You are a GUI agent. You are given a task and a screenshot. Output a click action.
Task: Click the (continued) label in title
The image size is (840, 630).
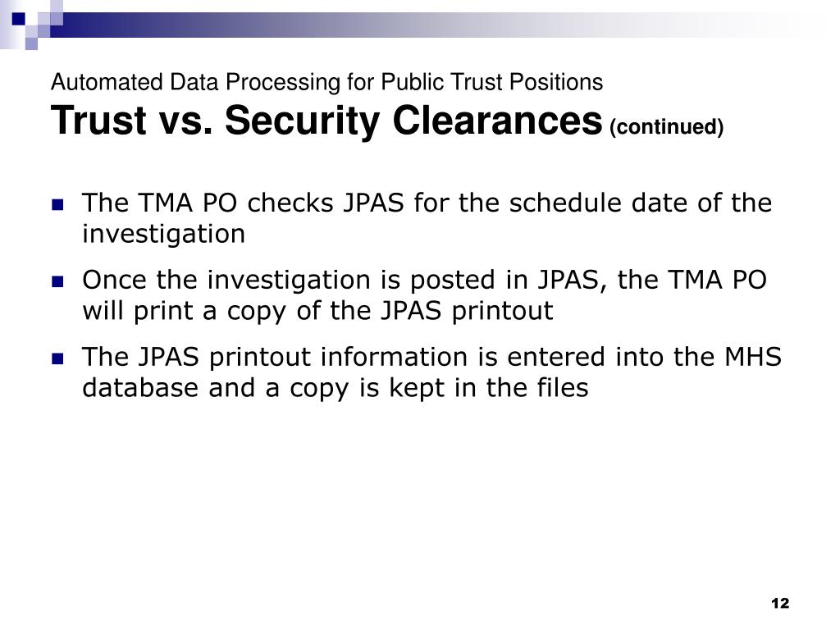(666, 127)
